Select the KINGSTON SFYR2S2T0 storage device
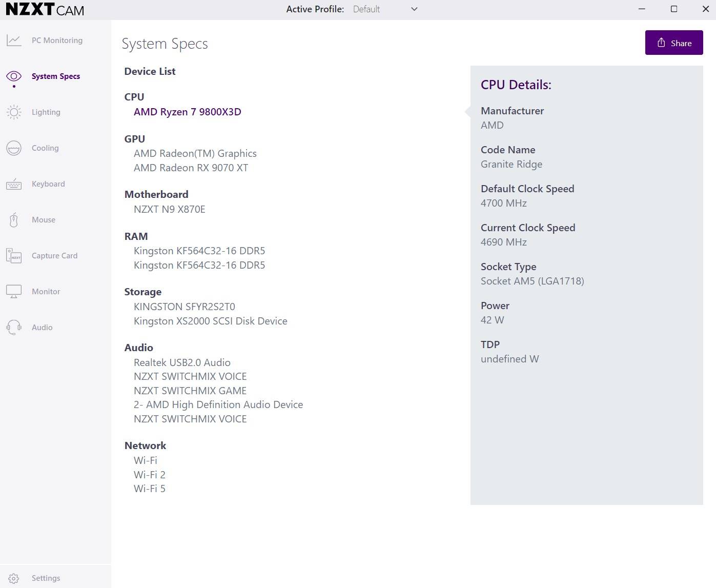Viewport: 716px width, 588px height. click(184, 307)
